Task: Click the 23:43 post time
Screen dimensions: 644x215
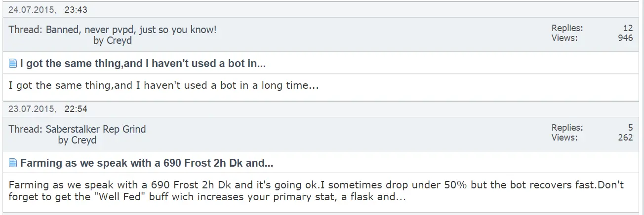Action: pos(76,9)
